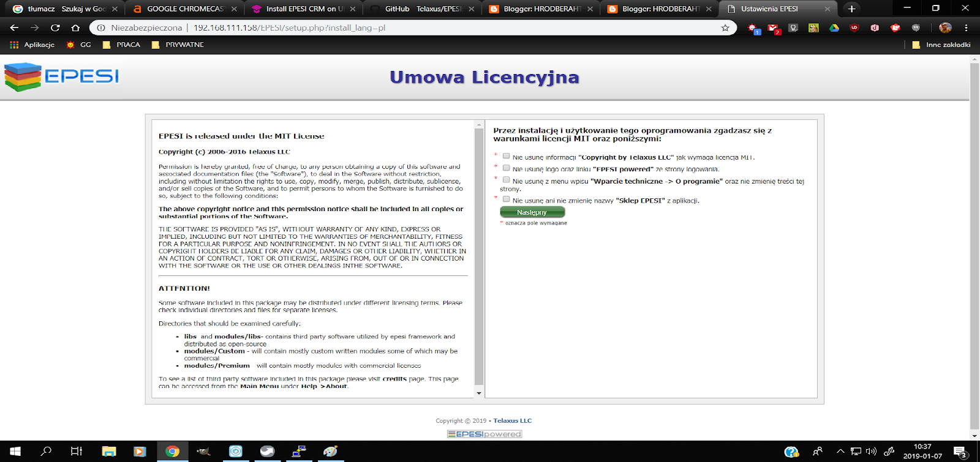Open the uBlock Origin extension icon
The image size is (980, 462).
click(854, 28)
